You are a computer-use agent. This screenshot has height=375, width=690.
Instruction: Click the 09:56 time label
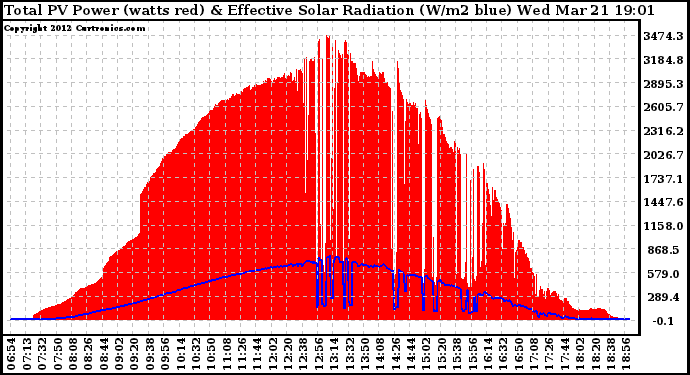165,354
